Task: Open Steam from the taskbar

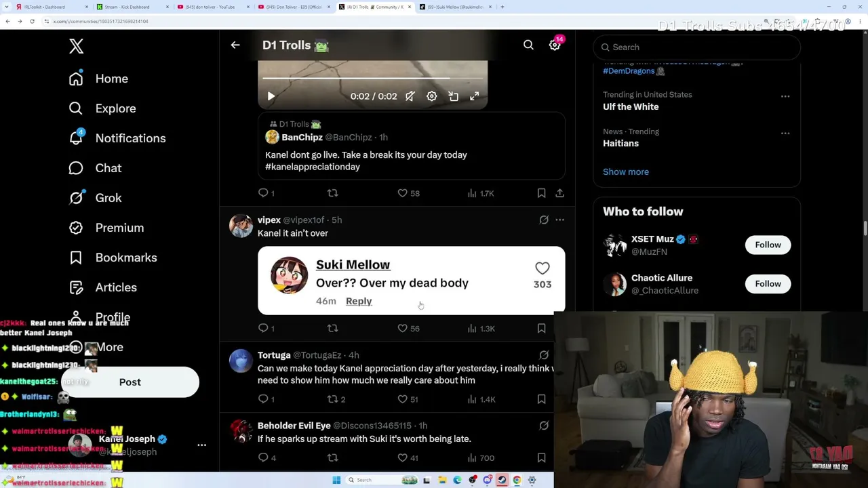Action: pos(502,481)
